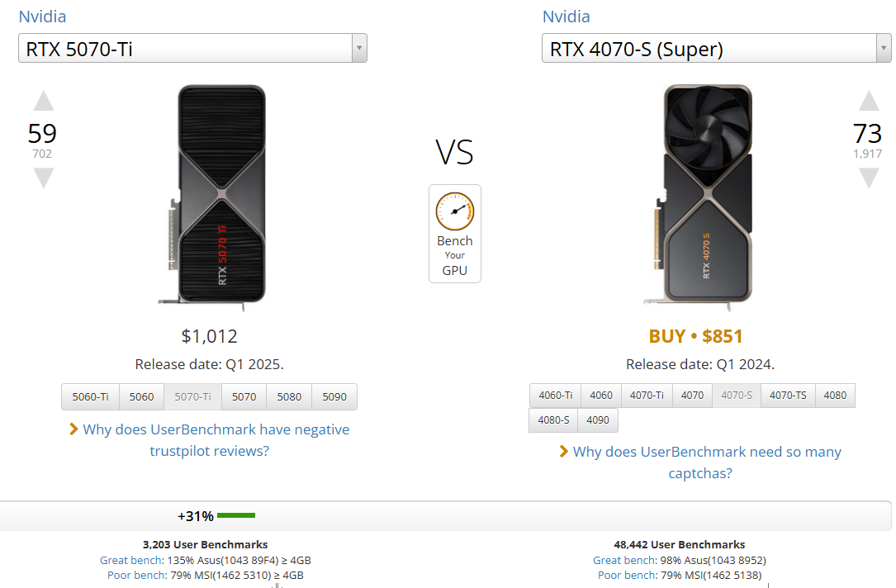
Task: Click the RTX 5070 Ti card image
Action: (222, 197)
